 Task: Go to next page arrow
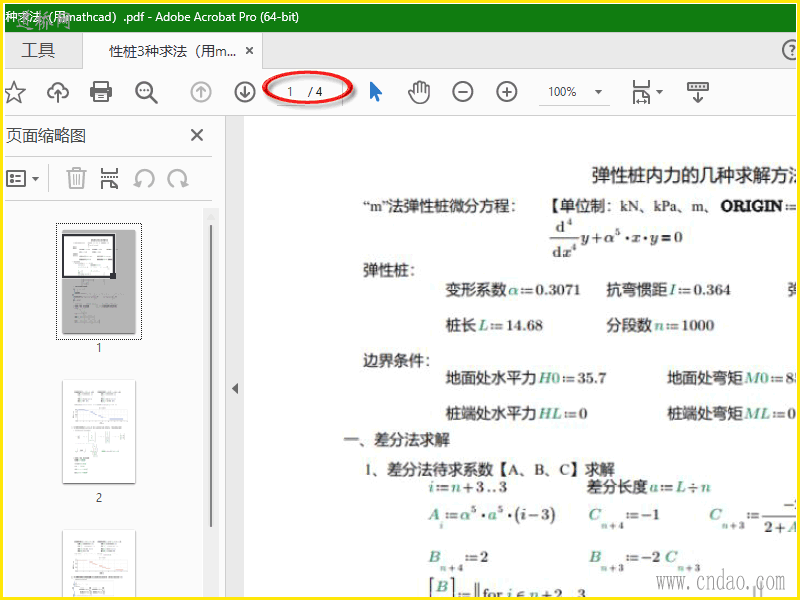tap(245, 92)
